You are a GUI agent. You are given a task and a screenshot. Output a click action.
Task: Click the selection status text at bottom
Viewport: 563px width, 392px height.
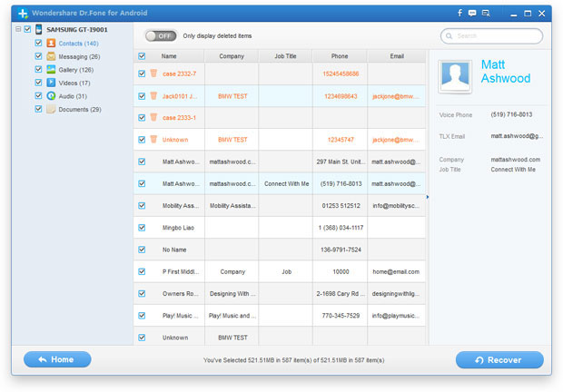tap(293, 360)
